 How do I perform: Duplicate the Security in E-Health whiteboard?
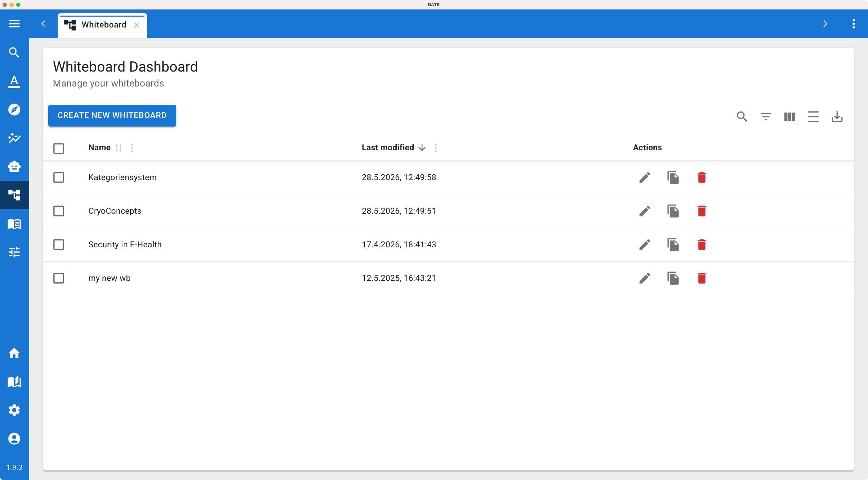pos(673,245)
